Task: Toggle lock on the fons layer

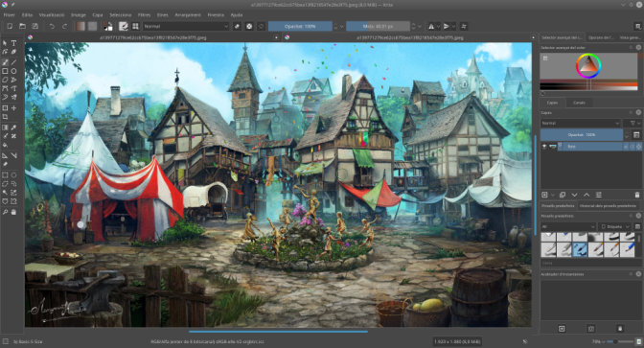Action: [626, 147]
